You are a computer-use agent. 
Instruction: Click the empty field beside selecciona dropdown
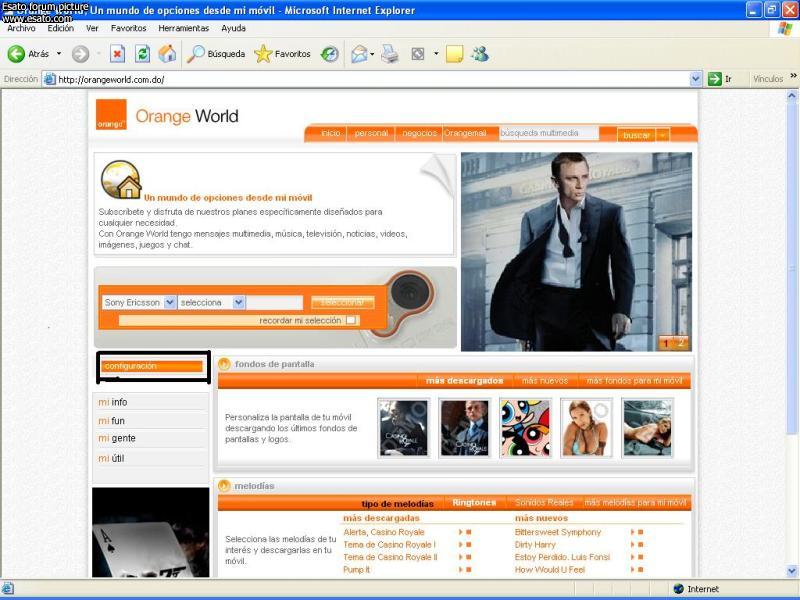275,303
